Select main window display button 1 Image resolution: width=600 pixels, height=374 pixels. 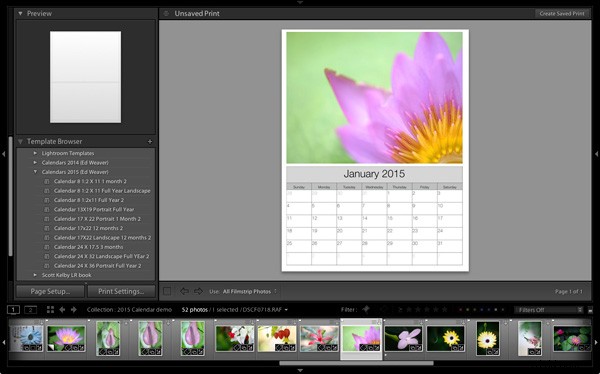[x=13, y=310]
